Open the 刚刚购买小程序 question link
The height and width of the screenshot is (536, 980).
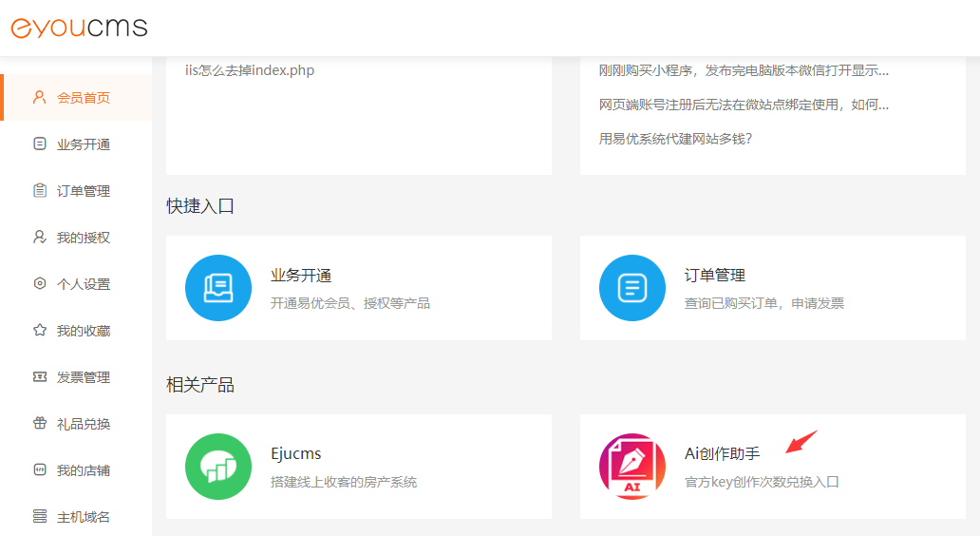[x=744, y=70]
